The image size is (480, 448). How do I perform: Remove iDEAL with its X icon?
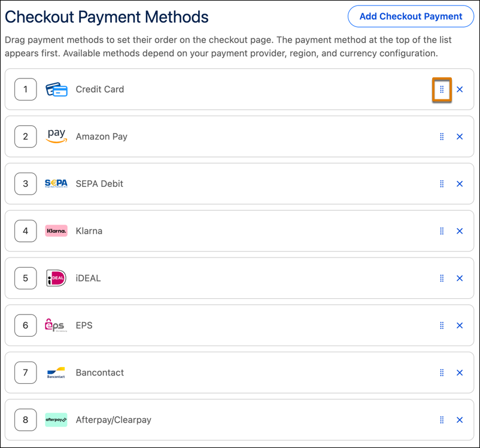(460, 279)
